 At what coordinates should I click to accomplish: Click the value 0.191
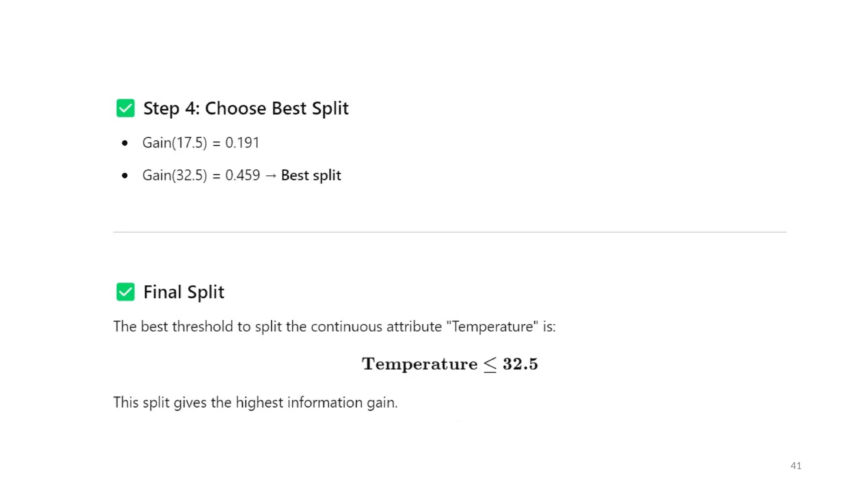[x=242, y=143]
